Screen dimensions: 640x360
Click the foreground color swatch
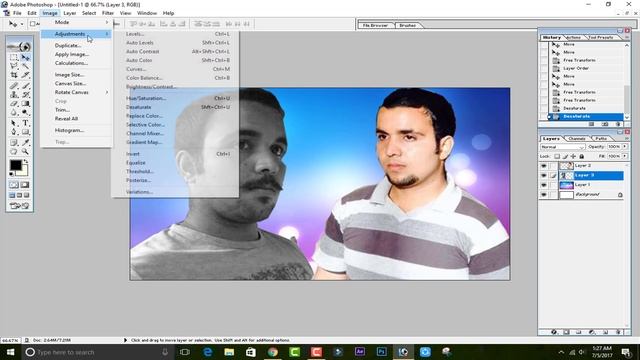(x=16, y=165)
